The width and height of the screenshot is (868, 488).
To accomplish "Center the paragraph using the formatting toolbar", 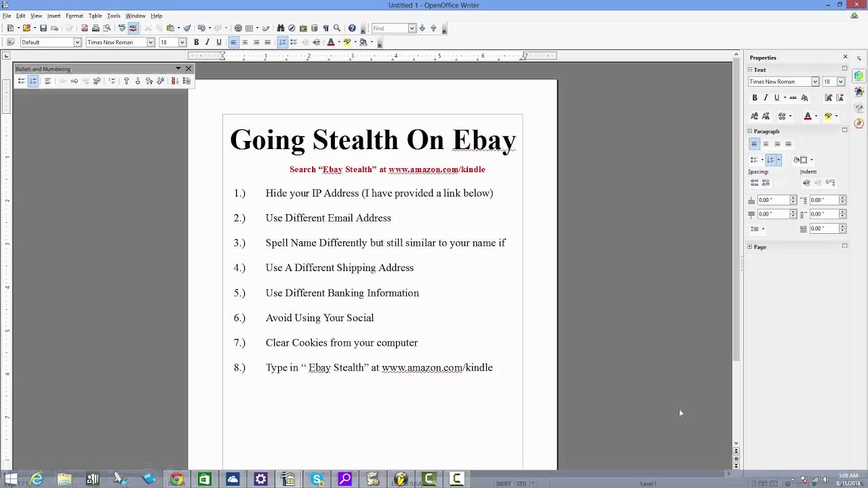I will pyautogui.click(x=245, y=43).
